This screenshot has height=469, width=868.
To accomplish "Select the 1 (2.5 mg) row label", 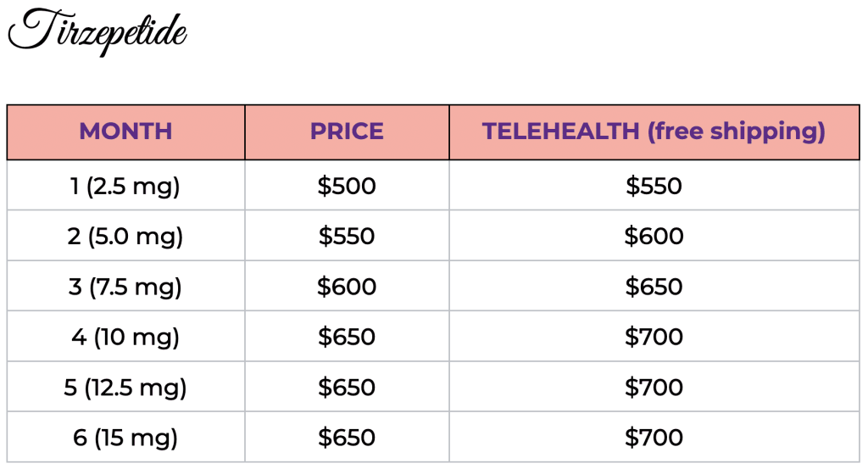I will [x=125, y=186].
